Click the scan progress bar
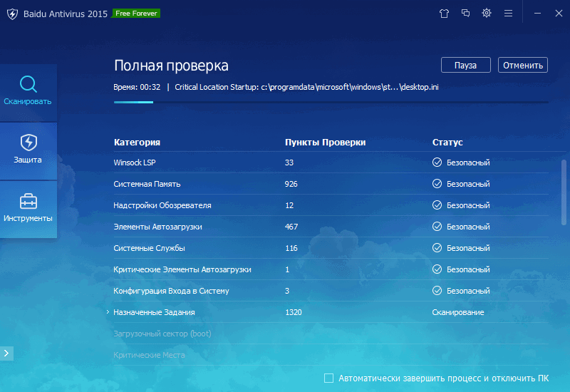This screenshot has width=570, height=392. pyautogui.click(x=331, y=102)
